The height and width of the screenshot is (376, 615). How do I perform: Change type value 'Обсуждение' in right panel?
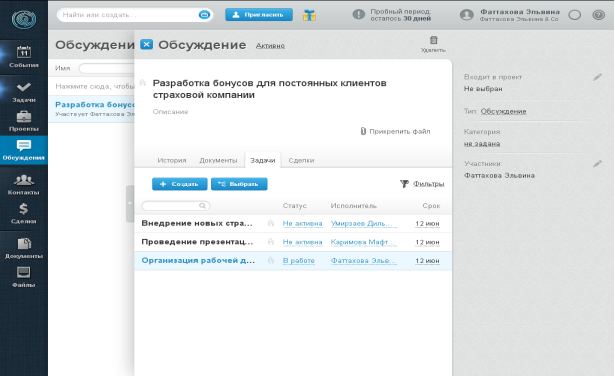coord(504,111)
